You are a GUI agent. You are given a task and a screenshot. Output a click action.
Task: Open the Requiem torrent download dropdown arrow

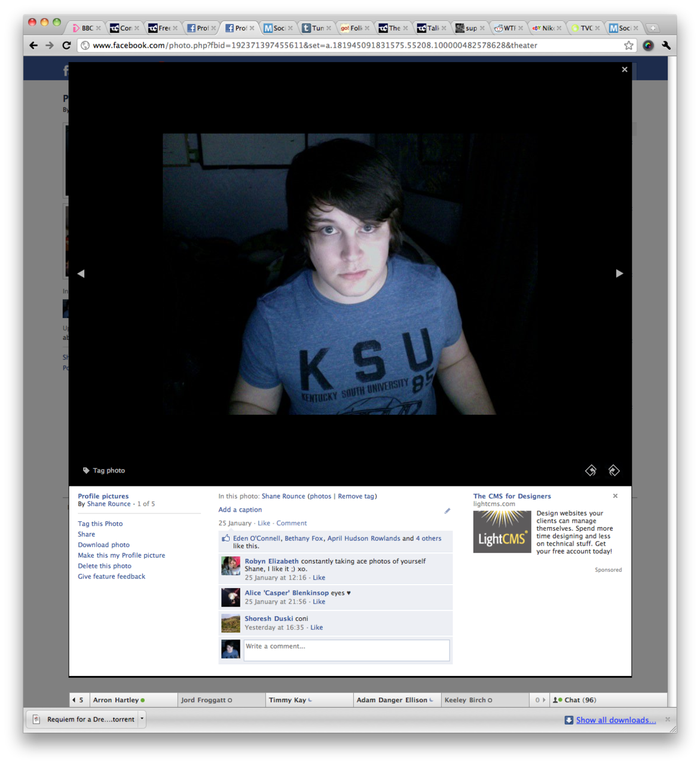click(x=142, y=719)
